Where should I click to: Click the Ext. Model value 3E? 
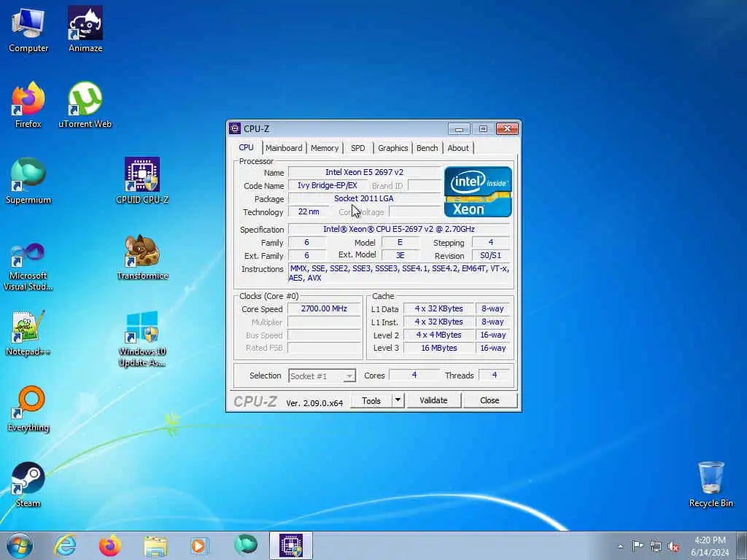coord(400,256)
